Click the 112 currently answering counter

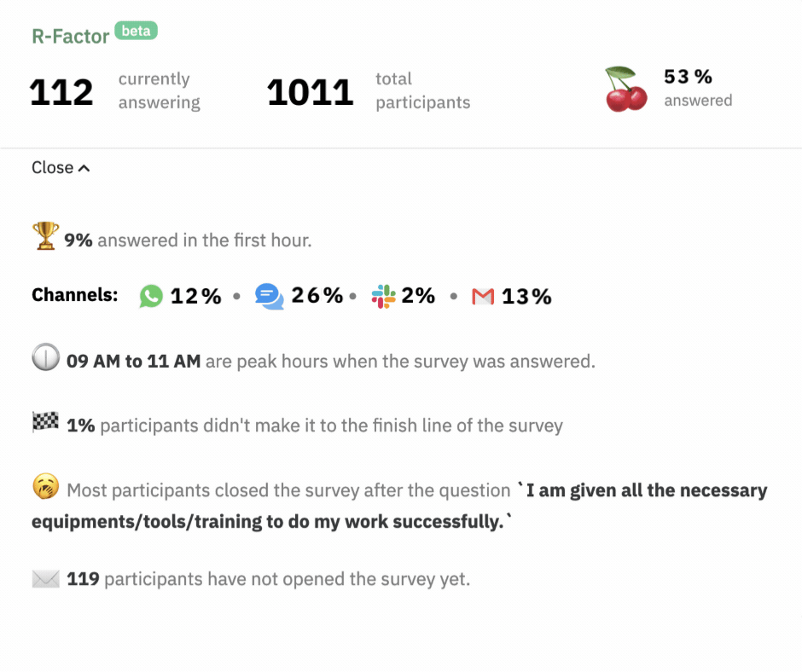61,91
